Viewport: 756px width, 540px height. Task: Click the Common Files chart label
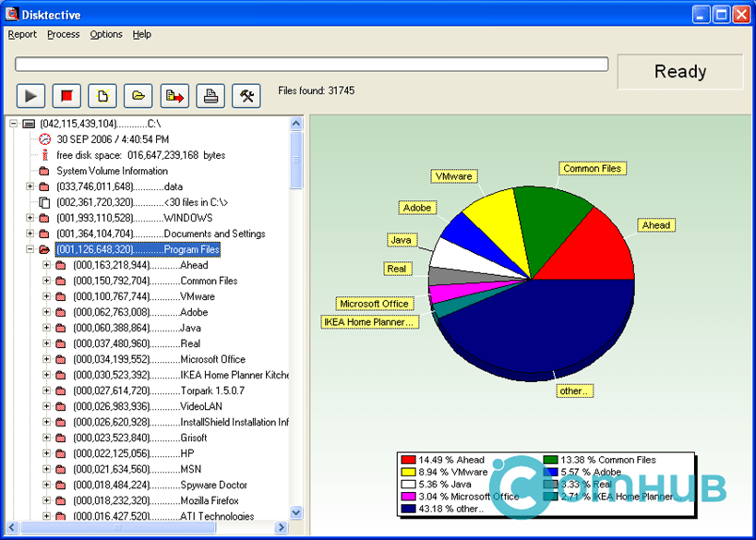(x=593, y=169)
